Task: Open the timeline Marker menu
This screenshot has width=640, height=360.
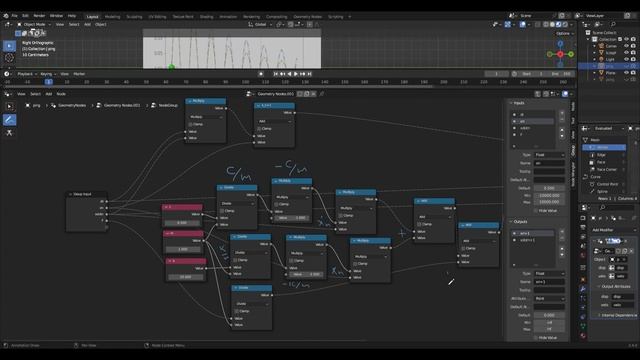Action: click(79, 74)
